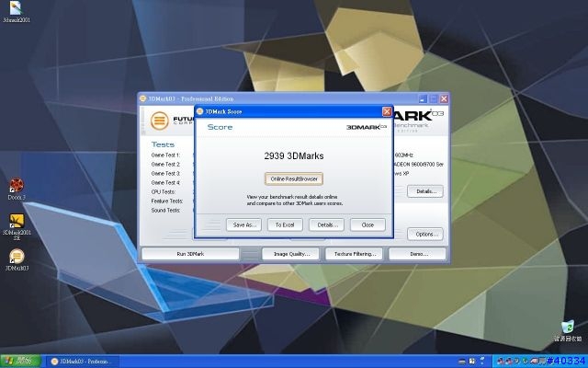Open Details... in the 3DMark Score dialog
Viewport: 588px width, 368px height.
pyautogui.click(x=326, y=224)
